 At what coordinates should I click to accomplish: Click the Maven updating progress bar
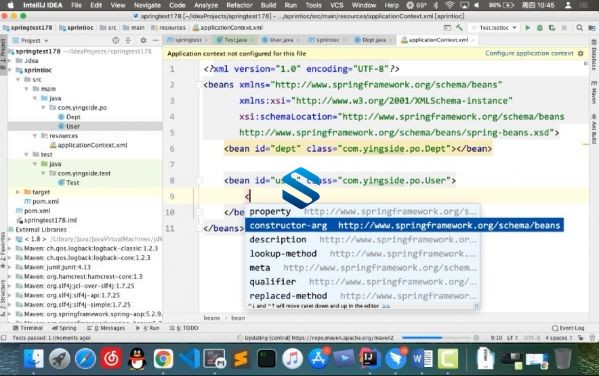[436, 338]
